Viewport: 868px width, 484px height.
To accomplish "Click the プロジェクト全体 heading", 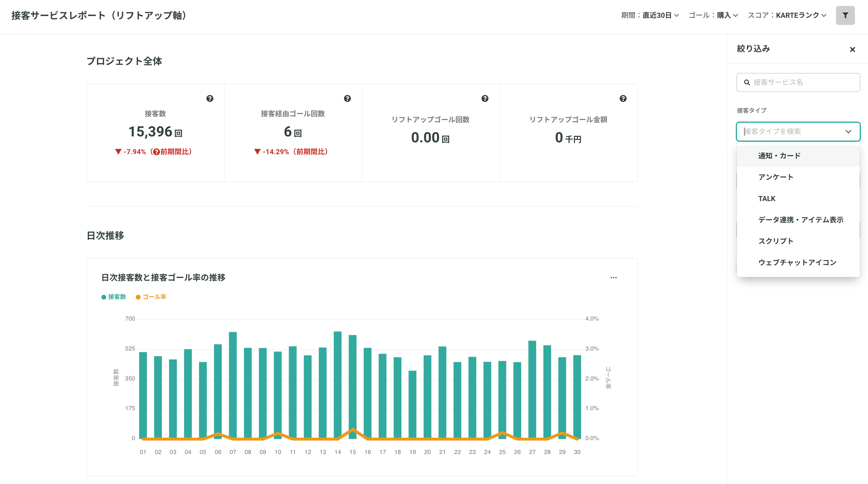I will click(124, 61).
